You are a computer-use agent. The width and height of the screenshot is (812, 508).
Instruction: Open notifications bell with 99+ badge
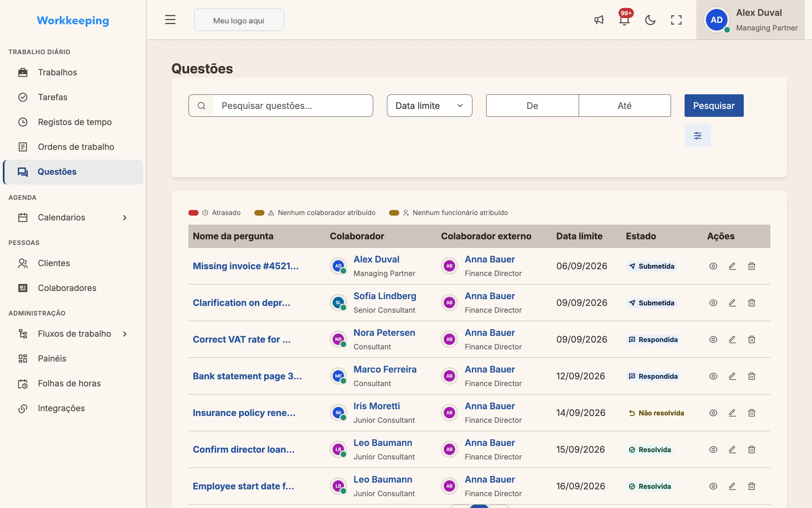tap(625, 20)
